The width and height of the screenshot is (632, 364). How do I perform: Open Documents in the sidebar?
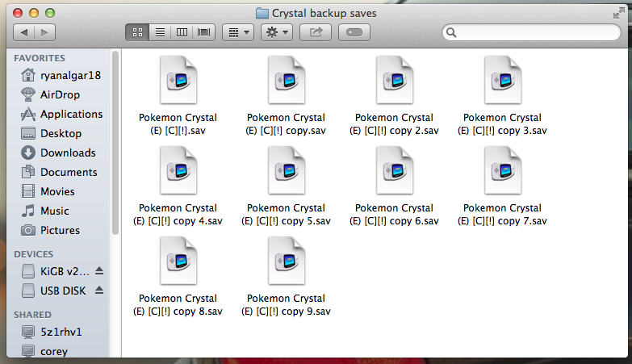click(x=60, y=172)
